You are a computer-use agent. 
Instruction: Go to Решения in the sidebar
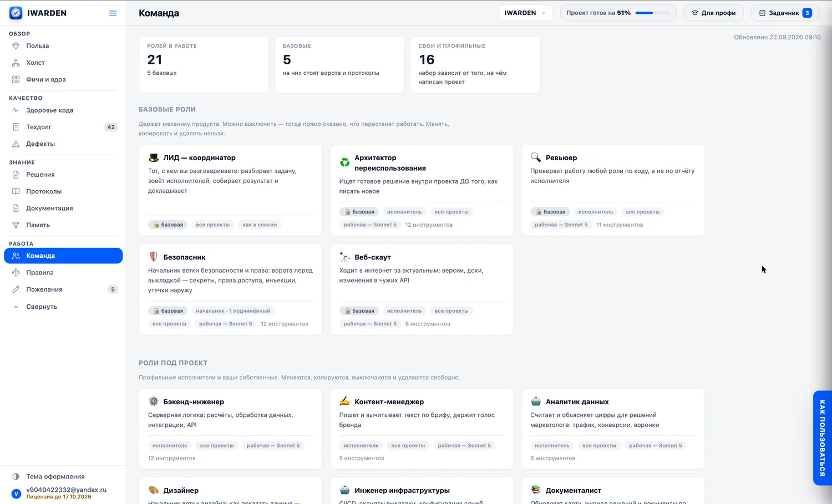63,175
